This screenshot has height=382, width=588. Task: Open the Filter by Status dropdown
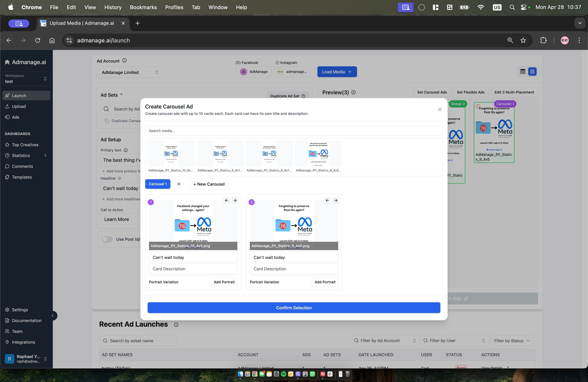point(512,340)
